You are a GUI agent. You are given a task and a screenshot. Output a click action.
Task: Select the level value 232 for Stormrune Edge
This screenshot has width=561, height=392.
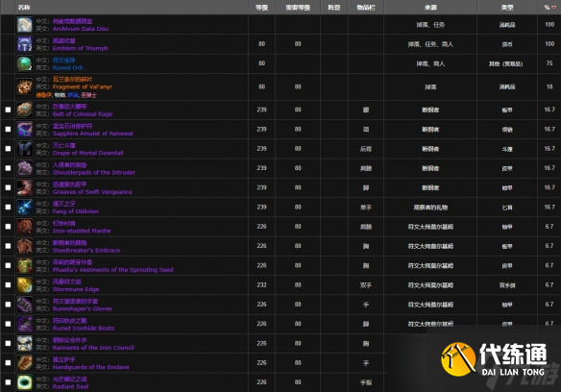tap(261, 285)
